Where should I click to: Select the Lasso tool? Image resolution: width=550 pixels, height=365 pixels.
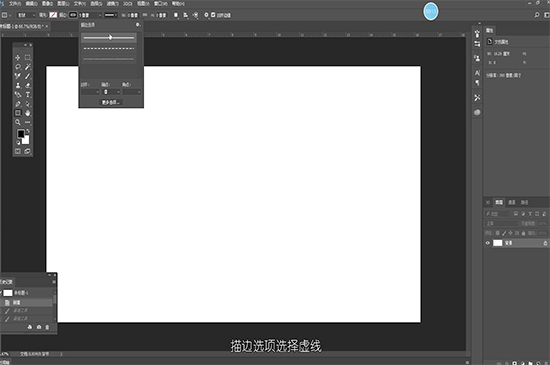pyautogui.click(x=18, y=67)
